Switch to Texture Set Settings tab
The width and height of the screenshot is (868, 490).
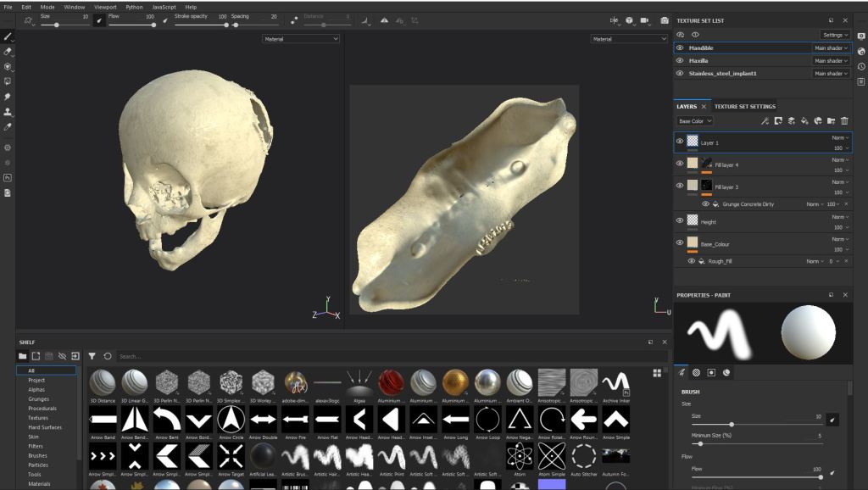pyautogui.click(x=744, y=106)
